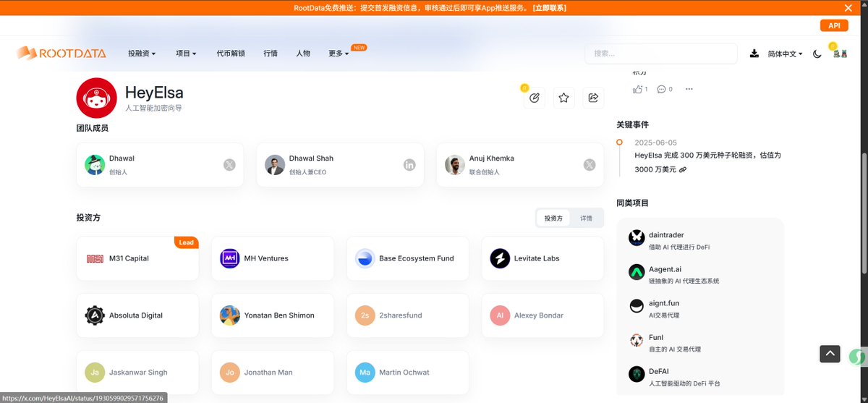Open 人物 nav item
The image size is (868, 403).
point(303,54)
